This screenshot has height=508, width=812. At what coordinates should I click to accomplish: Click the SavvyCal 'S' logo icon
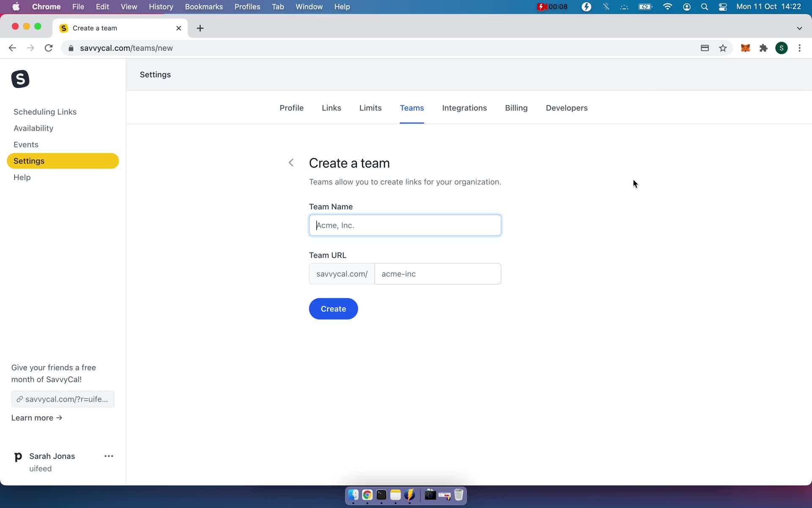pyautogui.click(x=20, y=79)
